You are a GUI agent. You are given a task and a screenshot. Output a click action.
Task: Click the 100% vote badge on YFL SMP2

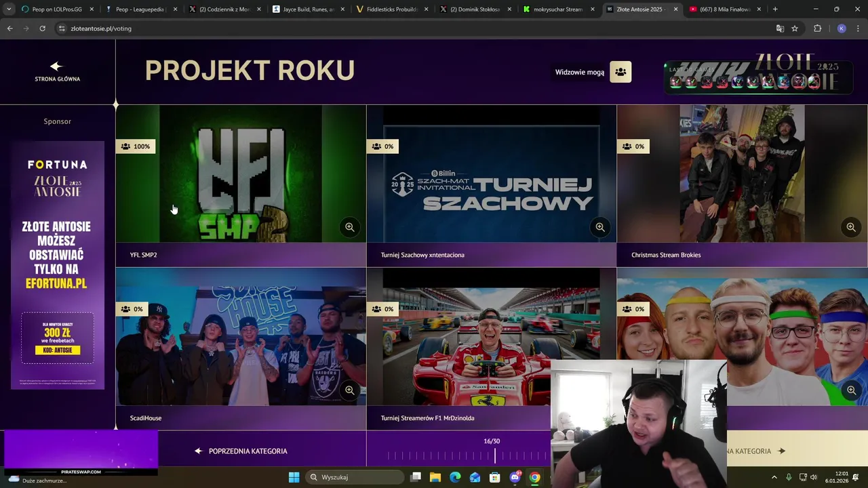click(136, 146)
